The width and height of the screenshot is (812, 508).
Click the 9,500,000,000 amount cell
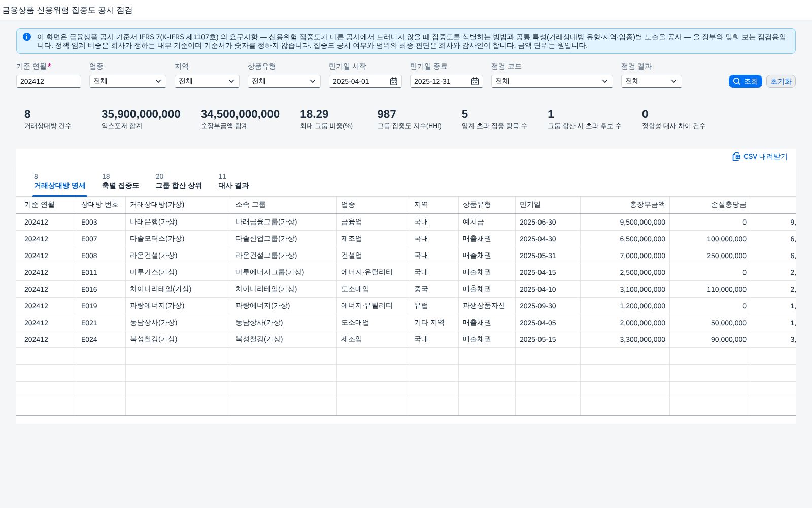pyautogui.click(x=625, y=222)
